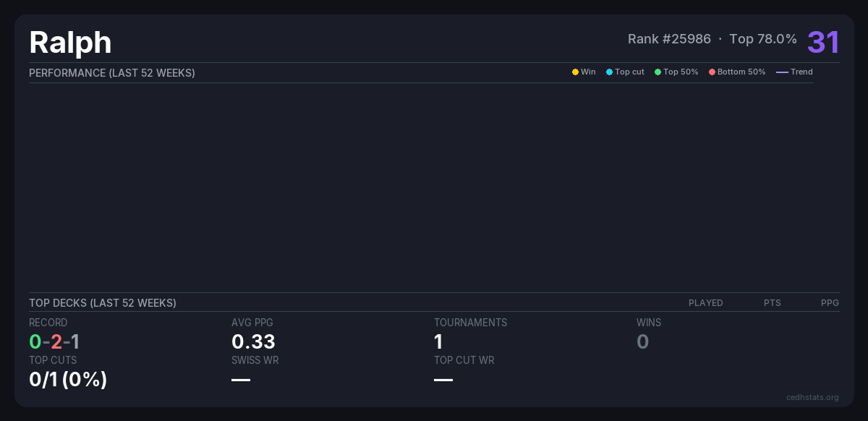The image size is (868, 421).
Task: Click the green Top 50% legend dot
Action: pos(658,72)
